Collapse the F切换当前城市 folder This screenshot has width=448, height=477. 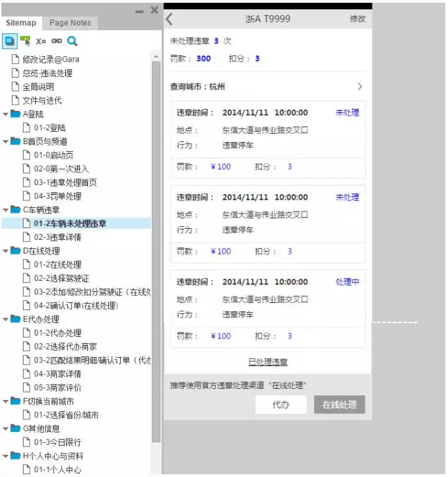5,401
